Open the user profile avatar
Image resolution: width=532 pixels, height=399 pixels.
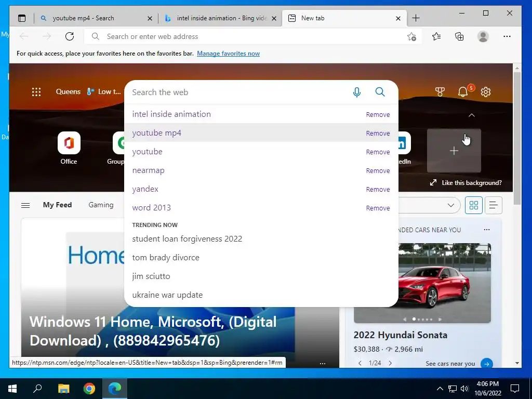[483, 36]
